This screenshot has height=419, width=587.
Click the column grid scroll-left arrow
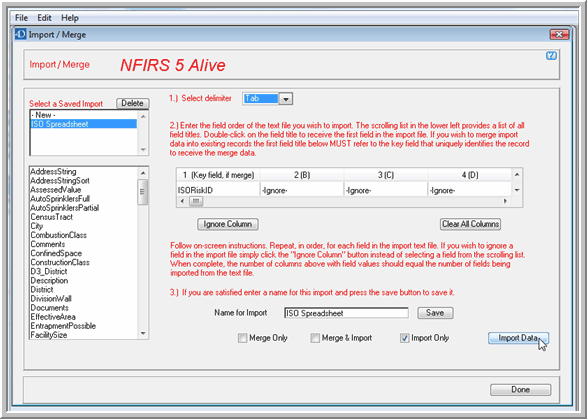[x=182, y=201]
